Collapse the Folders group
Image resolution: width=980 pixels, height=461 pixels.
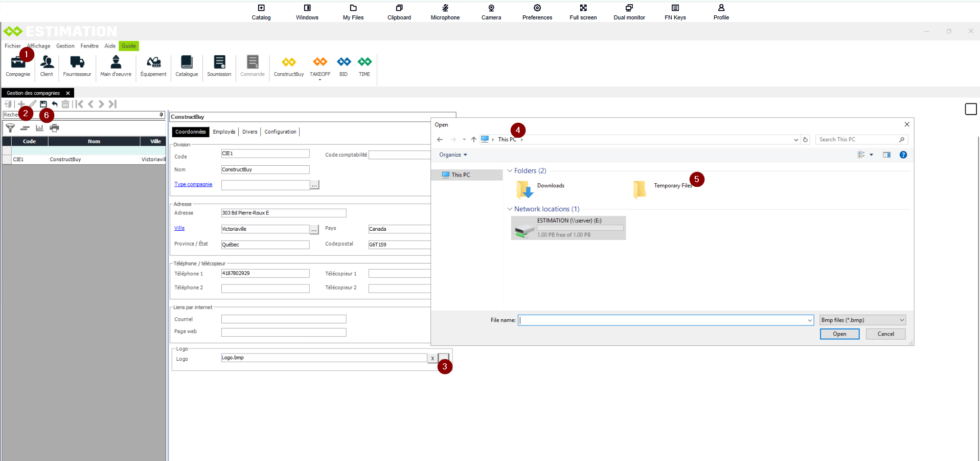510,171
